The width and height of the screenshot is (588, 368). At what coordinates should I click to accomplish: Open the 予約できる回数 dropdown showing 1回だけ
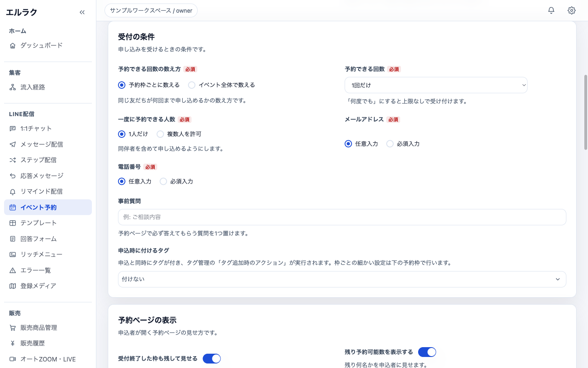(436, 85)
